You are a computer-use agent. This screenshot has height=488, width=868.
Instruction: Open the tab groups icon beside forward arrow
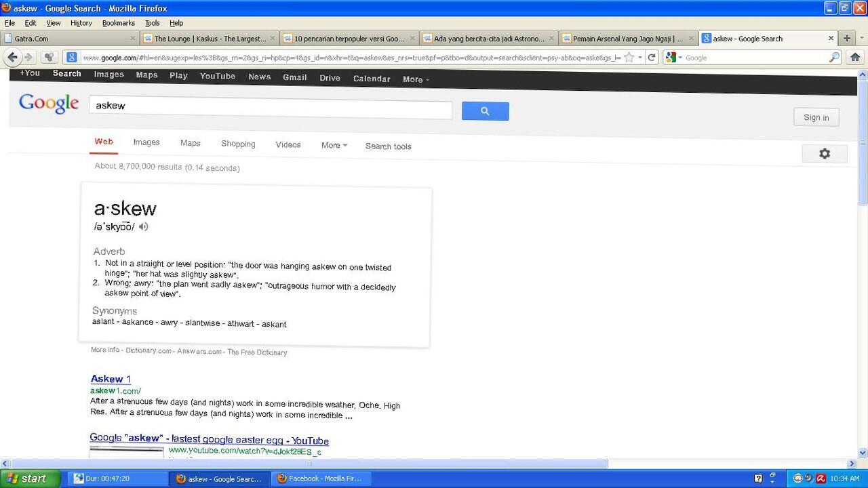coord(49,58)
